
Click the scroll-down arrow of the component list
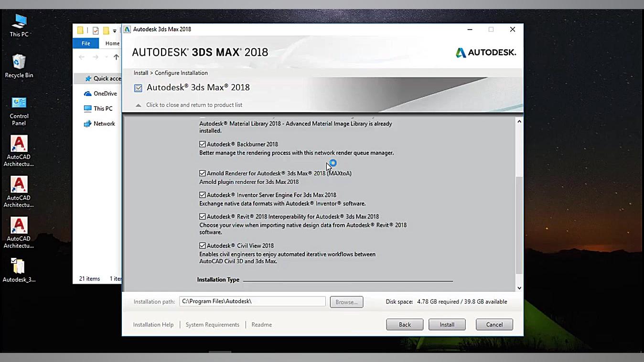pyautogui.click(x=519, y=288)
